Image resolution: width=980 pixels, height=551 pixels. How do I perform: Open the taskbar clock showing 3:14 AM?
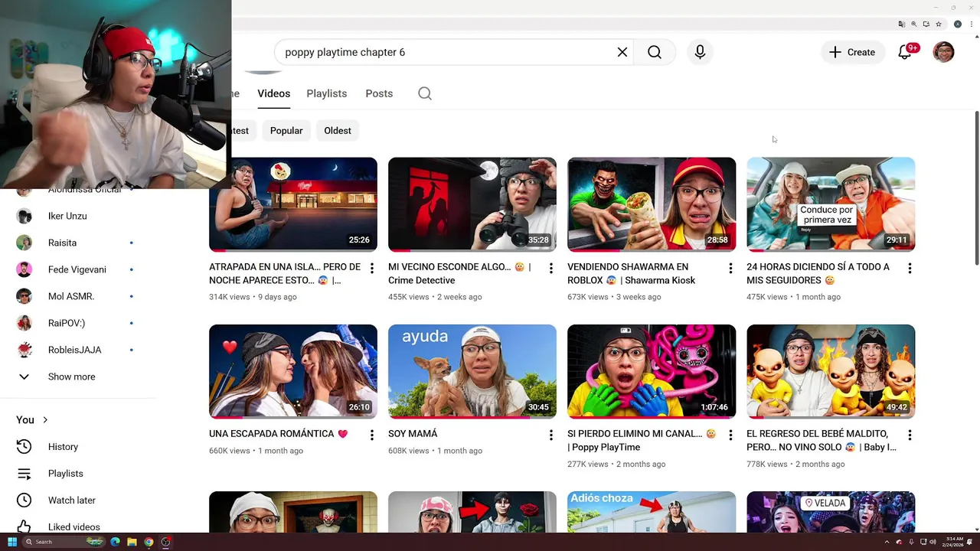955,542
